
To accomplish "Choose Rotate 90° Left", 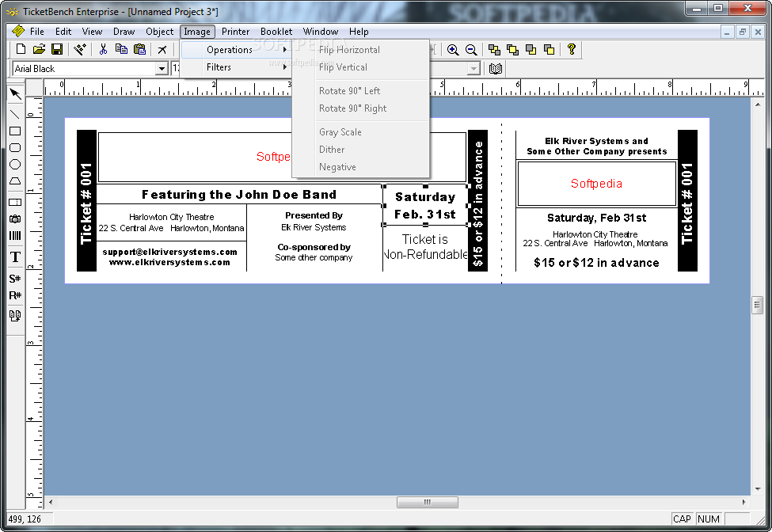I will coord(361,90).
